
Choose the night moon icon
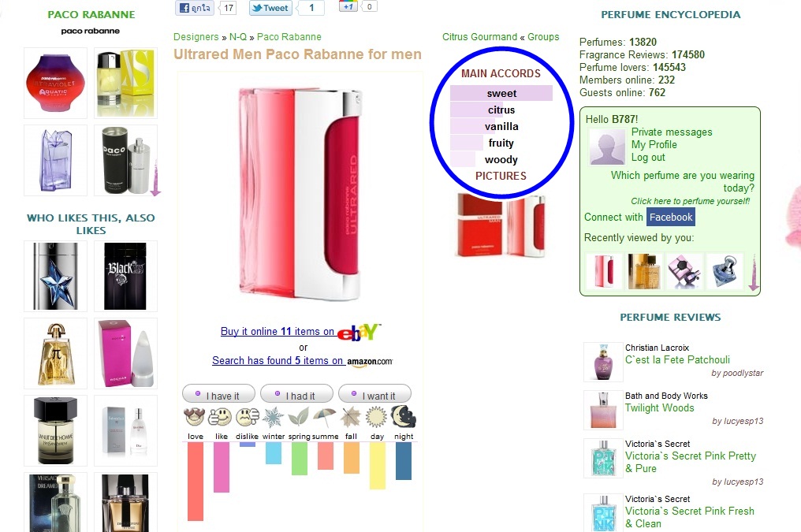pos(404,417)
